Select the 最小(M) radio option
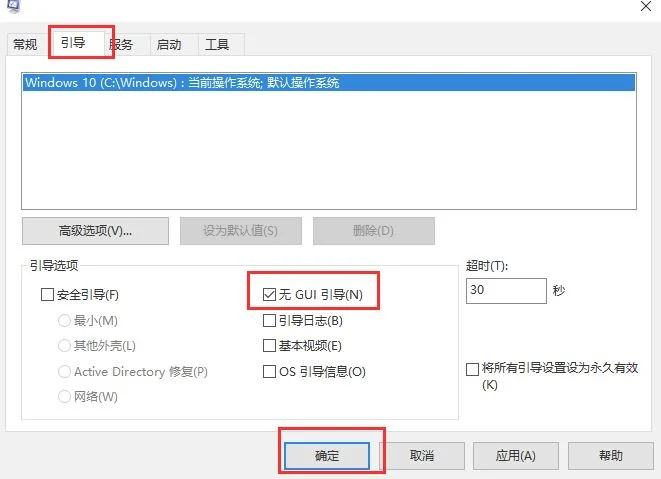Image resolution: width=661 pixels, height=479 pixels. 64,320
